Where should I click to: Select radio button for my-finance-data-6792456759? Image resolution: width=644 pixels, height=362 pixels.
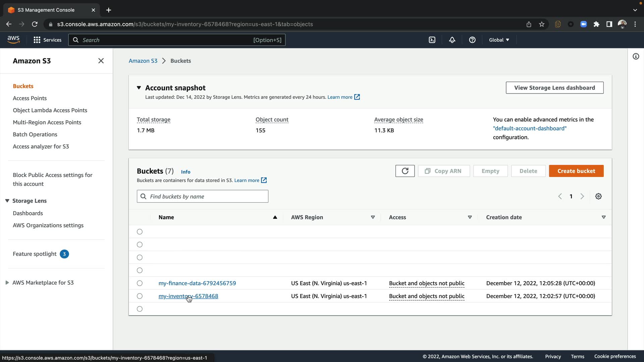tap(140, 283)
